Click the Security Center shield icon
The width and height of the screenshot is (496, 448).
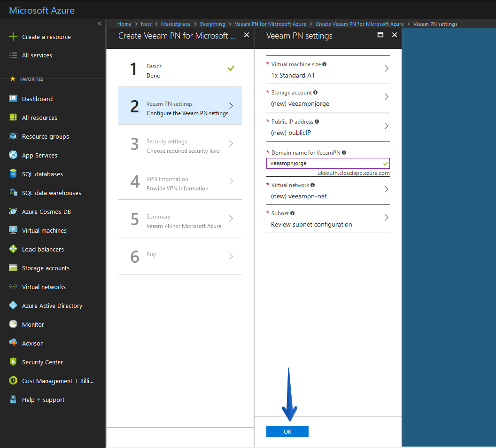pos(13,362)
